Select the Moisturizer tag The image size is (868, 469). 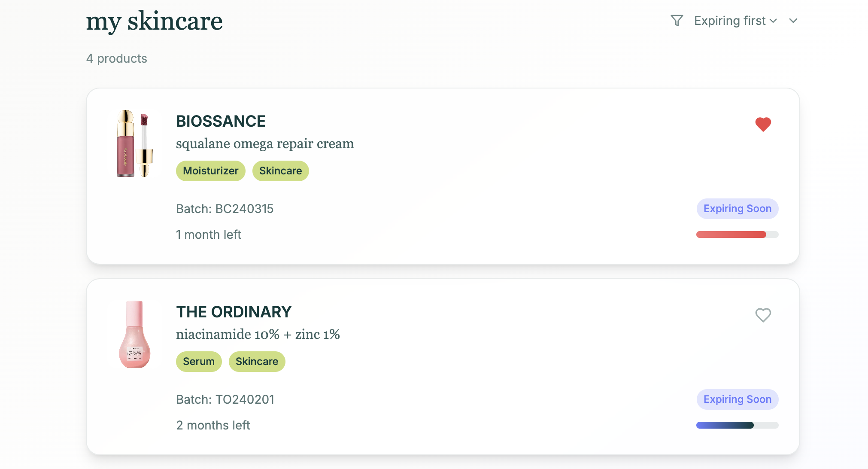[210, 171]
